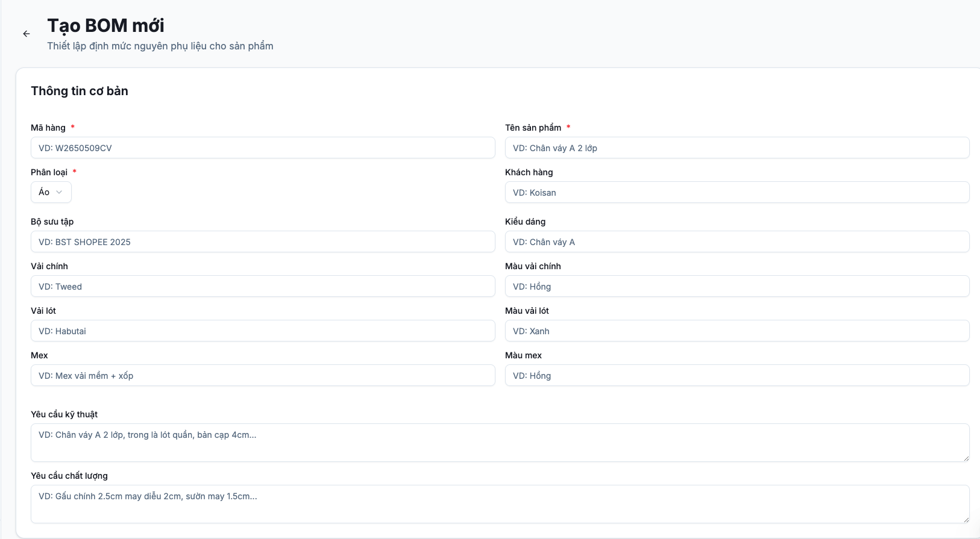Click the Tạo BOM mới page title
Image resolution: width=980 pixels, height=539 pixels.
pos(105,25)
